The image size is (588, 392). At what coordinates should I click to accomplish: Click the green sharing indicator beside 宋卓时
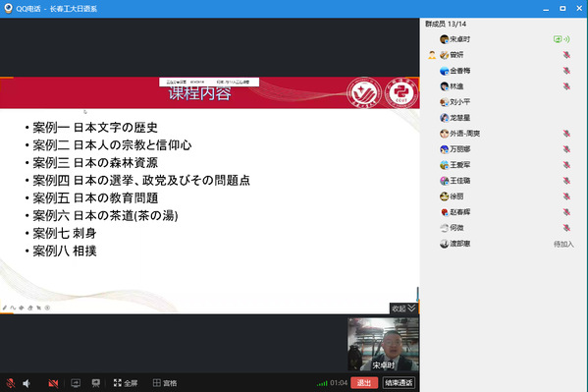click(x=561, y=39)
